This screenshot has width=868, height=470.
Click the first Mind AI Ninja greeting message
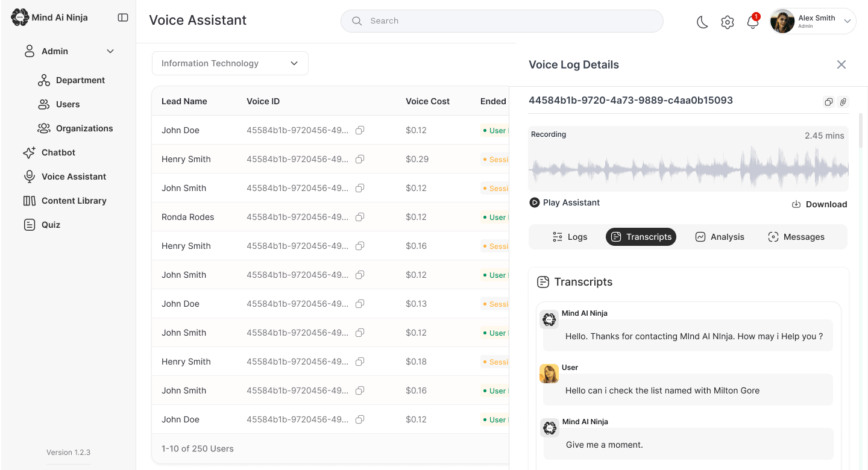click(688, 336)
